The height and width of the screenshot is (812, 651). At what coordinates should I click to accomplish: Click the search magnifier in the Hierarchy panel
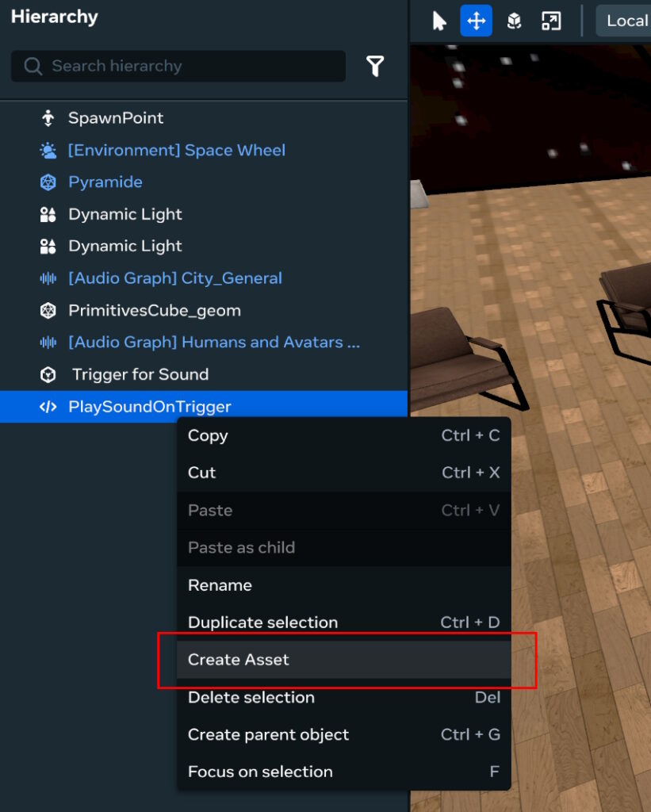coord(33,66)
